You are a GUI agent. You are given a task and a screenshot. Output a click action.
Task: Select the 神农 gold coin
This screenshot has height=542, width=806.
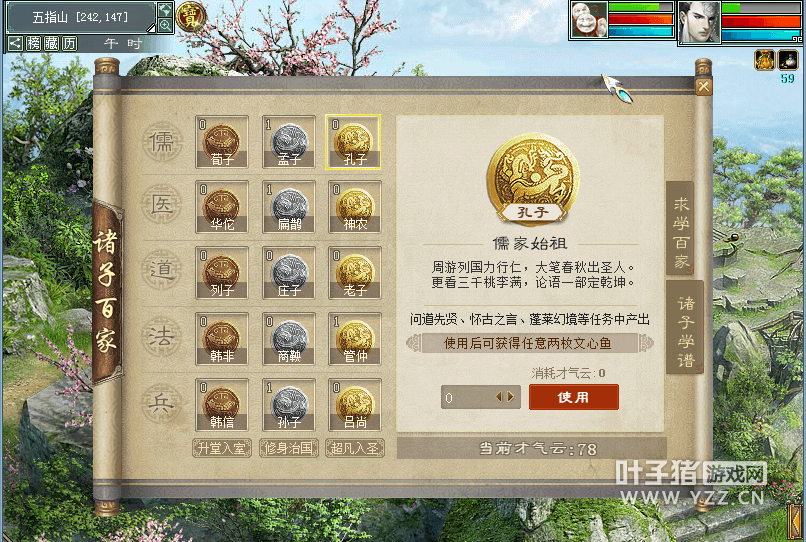pyautogui.click(x=355, y=207)
